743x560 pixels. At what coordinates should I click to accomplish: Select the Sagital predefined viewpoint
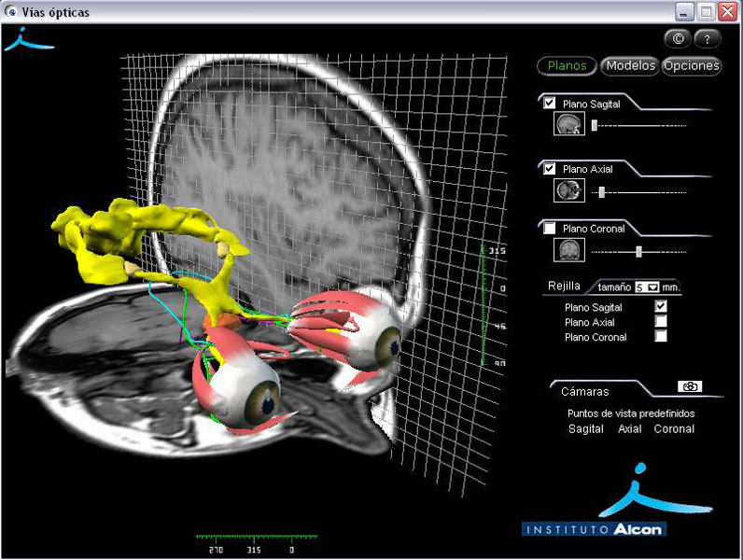tap(585, 429)
